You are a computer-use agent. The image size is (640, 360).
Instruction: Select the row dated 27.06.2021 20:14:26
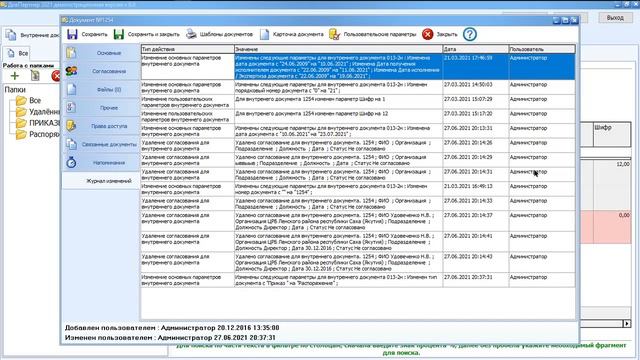point(358,146)
